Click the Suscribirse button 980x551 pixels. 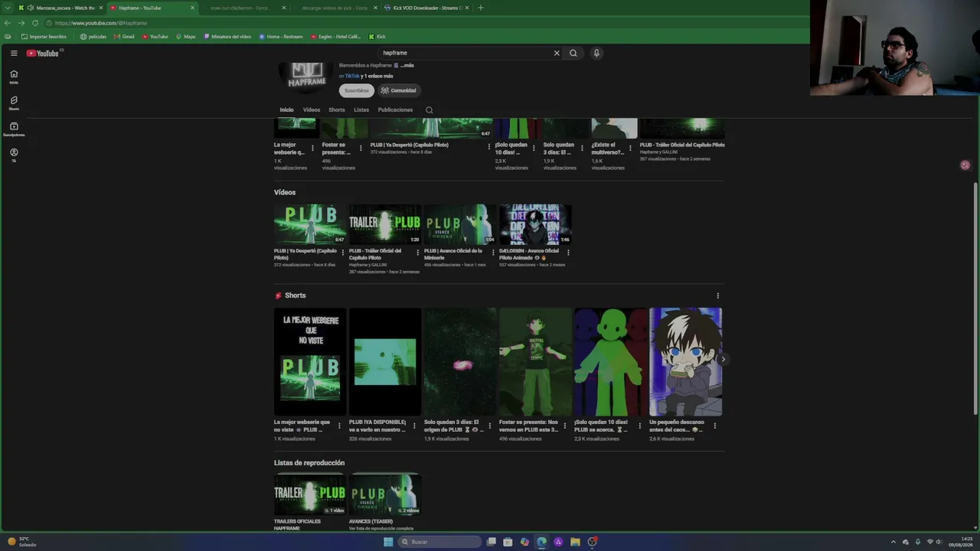click(x=356, y=90)
